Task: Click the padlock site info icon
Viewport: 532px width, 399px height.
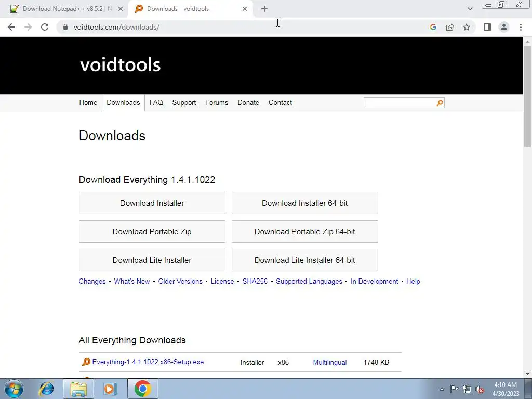Action: pyautogui.click(x=66, y=27)
